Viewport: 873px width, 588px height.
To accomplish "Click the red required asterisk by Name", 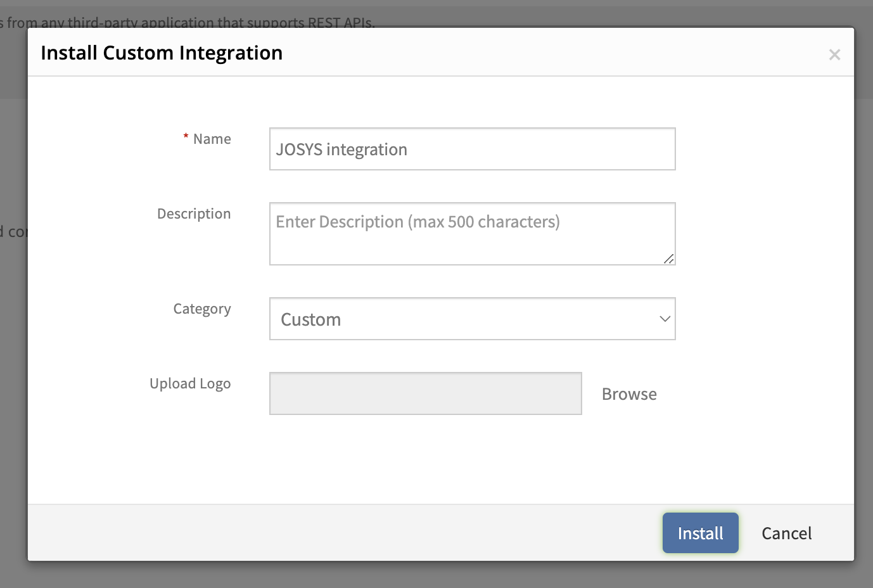I will 186,137.
